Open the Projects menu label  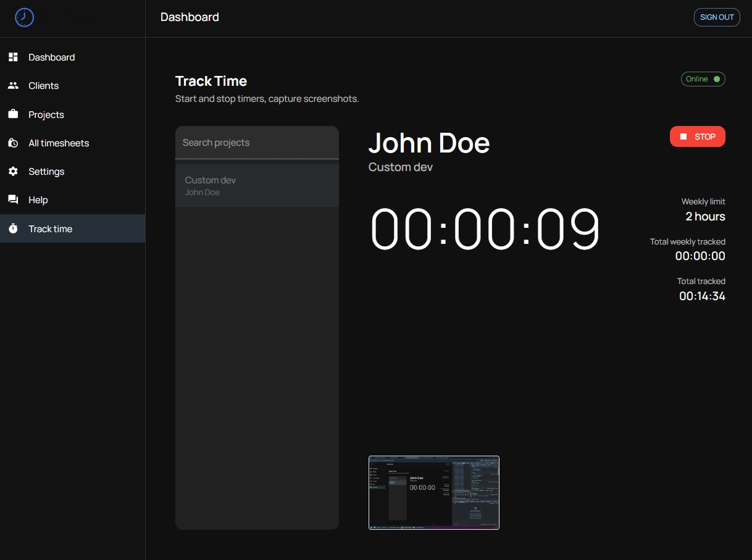[46, 115]
